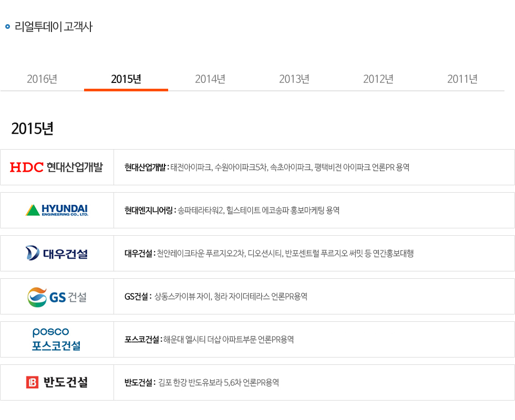Click the Hyundai Engineering logo
The image size is (515, 420).
[x=57, y=210]
